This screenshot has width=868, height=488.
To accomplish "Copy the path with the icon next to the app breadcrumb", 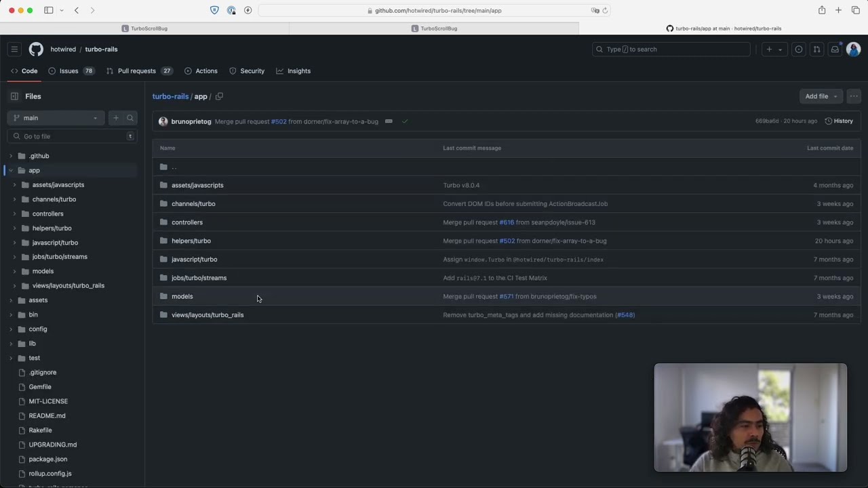I will 219,96.
